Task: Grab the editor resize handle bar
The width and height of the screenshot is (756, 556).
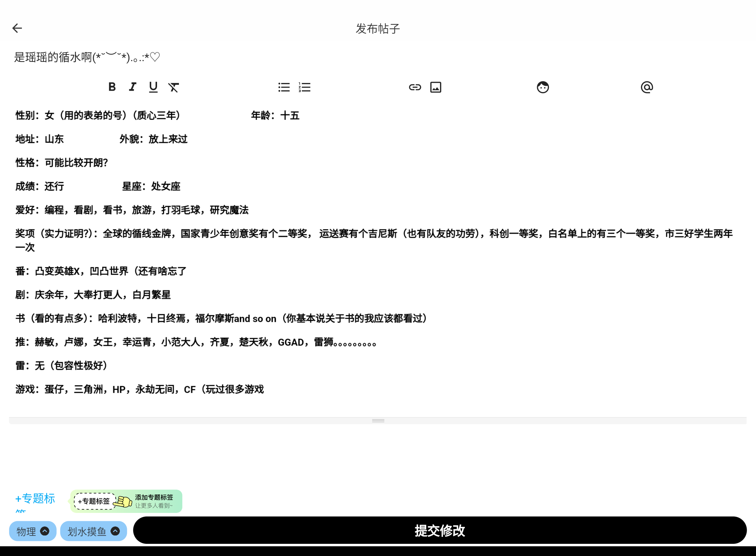Action: click(378, 420)
